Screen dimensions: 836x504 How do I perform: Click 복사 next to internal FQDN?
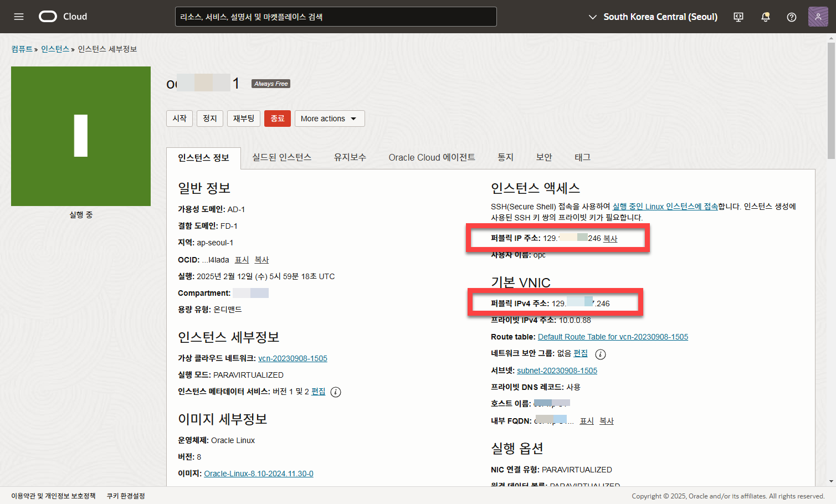(x=607, y=421)
